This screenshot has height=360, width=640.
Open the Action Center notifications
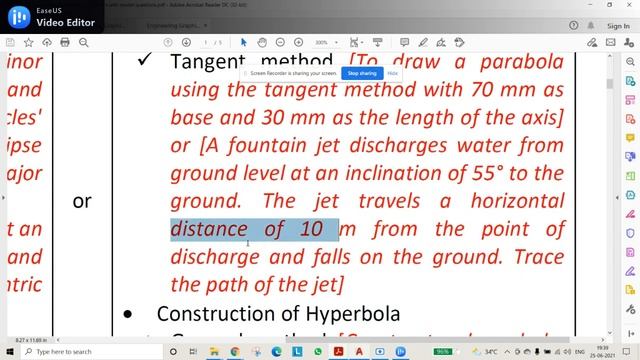pyautogui.click(x=627, y=351)
